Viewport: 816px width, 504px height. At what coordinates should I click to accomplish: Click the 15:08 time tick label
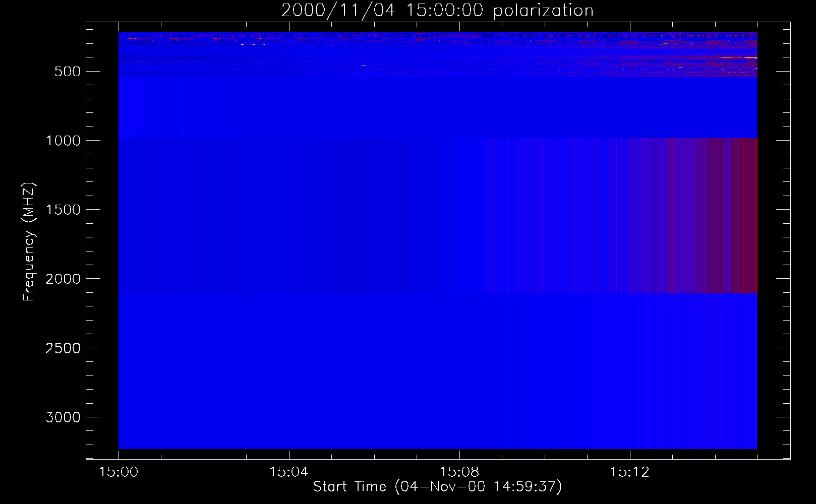pyautogui.click(x=459, y=472)
